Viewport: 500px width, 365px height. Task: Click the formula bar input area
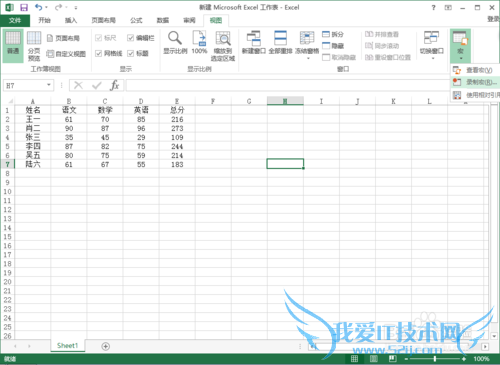287,86
